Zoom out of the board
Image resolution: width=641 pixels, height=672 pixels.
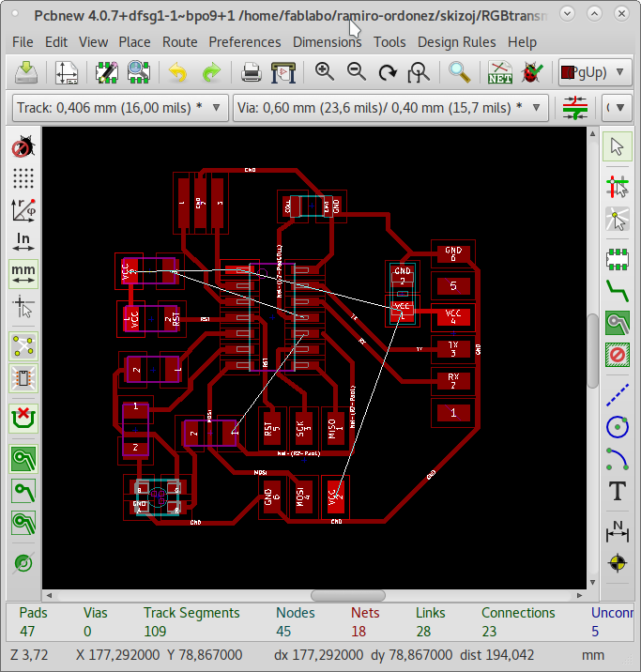(x=356, y=72)
